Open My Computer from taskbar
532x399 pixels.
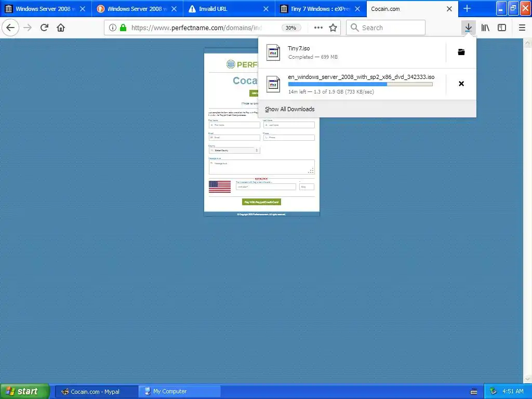tap(179, 392)
